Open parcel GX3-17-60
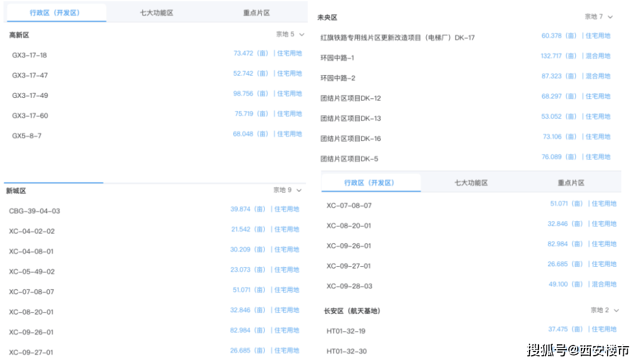644x364 pixels. click(x=30, y=115)
